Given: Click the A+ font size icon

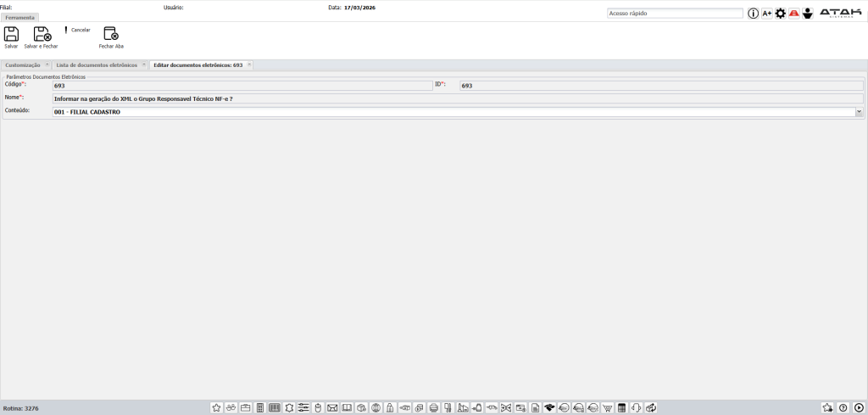Looking at the screenshot, I should (766, 14).
